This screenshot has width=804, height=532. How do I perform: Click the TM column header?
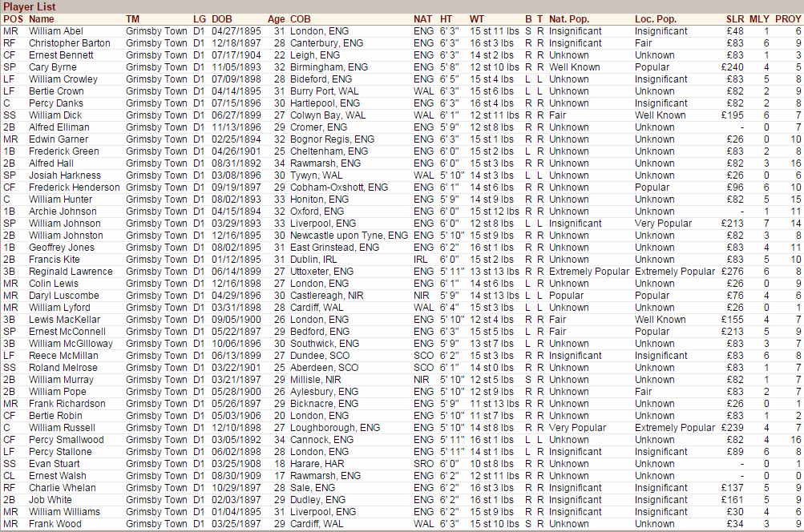(133, 19)
